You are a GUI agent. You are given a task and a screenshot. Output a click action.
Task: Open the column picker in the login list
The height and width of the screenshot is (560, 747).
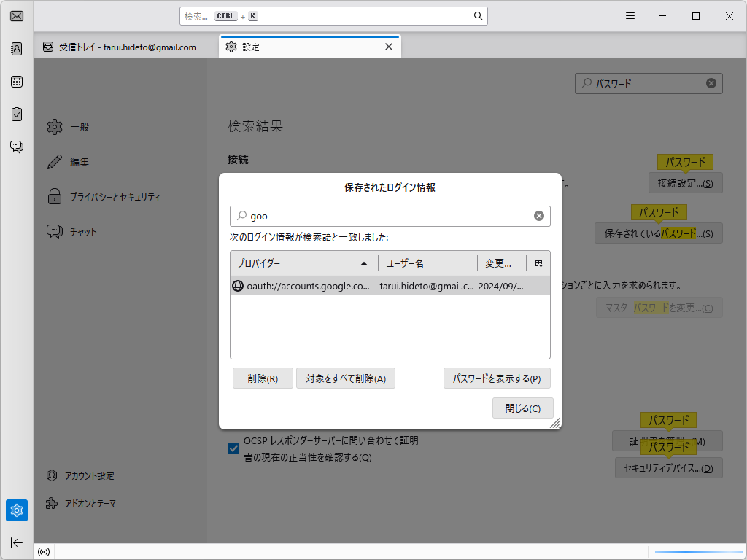click(x=538, y=263)
